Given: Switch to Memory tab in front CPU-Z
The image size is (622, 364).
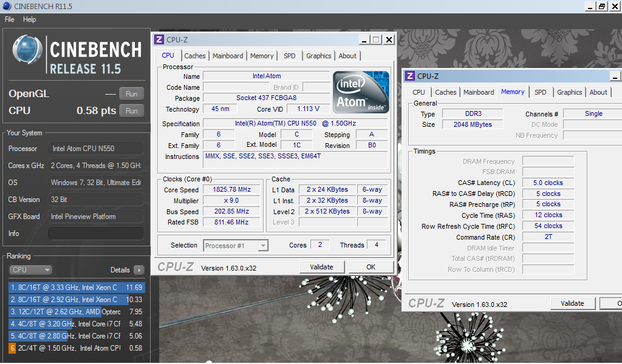Looking at the screenshot, I should point(262,56).
